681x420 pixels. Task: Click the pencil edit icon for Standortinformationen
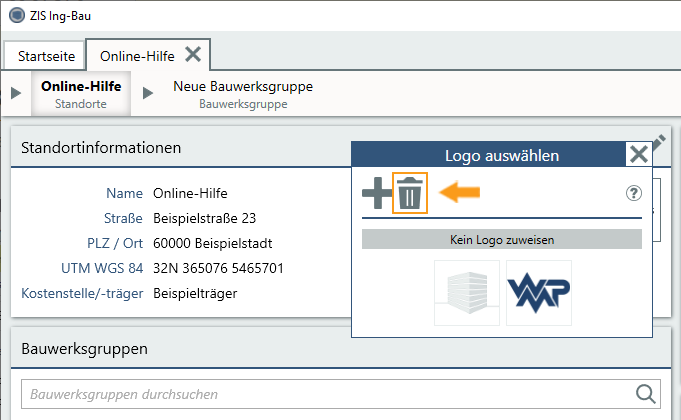(658, 143)
